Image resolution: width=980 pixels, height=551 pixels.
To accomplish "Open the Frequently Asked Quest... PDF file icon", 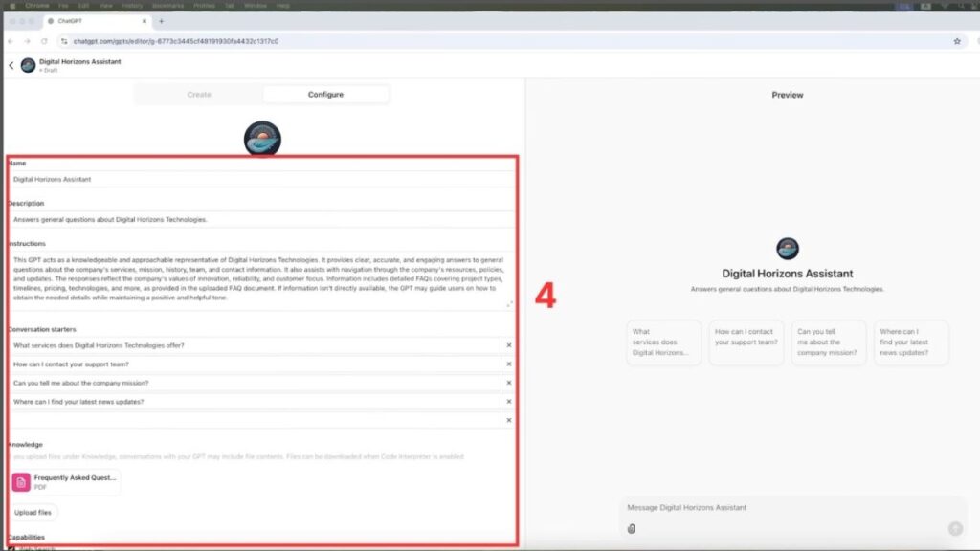I will [x=21, y=482].
